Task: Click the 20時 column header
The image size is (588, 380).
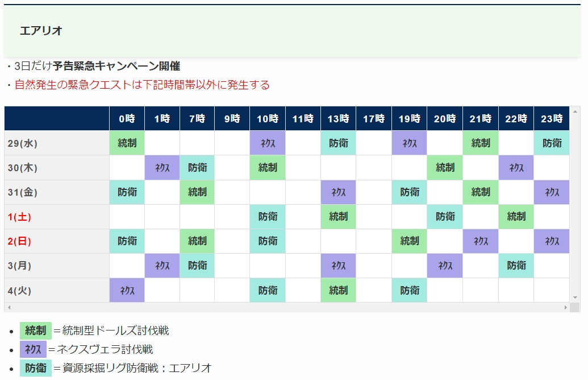Action: [445, 119]
